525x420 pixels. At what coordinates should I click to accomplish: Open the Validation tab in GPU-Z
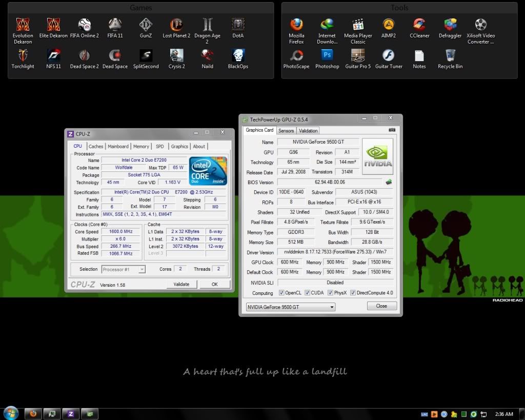(308, 131)
